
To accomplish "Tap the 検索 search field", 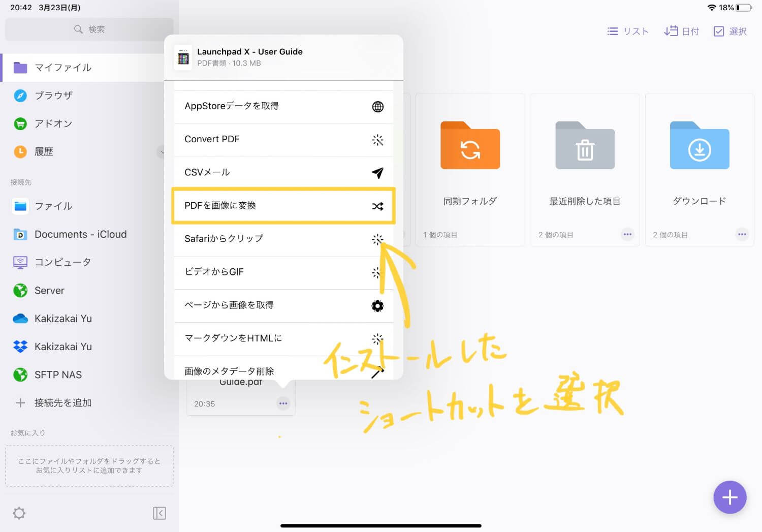I will coord(89,29).
